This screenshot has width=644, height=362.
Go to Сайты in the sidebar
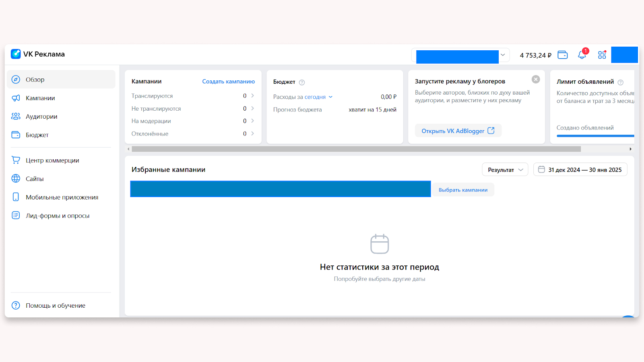pos(61,179)
